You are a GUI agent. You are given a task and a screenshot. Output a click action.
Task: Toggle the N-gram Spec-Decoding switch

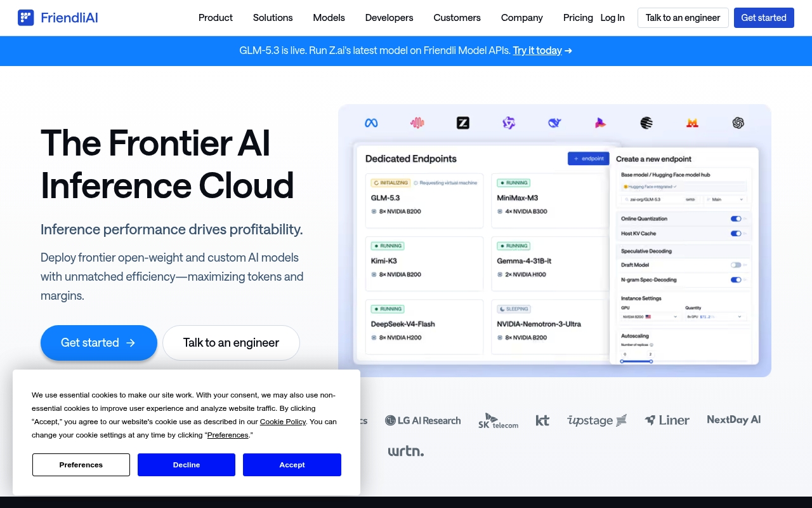click(736, 279)
